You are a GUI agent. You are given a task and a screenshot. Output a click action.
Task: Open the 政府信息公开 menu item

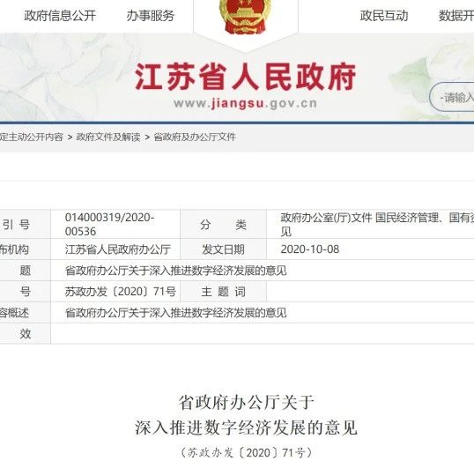click(x=60, y=16)
